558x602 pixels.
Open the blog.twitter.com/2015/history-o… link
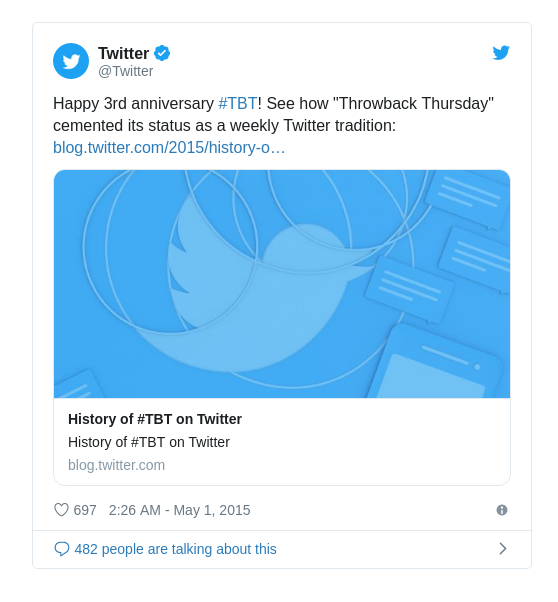point(169,147)
